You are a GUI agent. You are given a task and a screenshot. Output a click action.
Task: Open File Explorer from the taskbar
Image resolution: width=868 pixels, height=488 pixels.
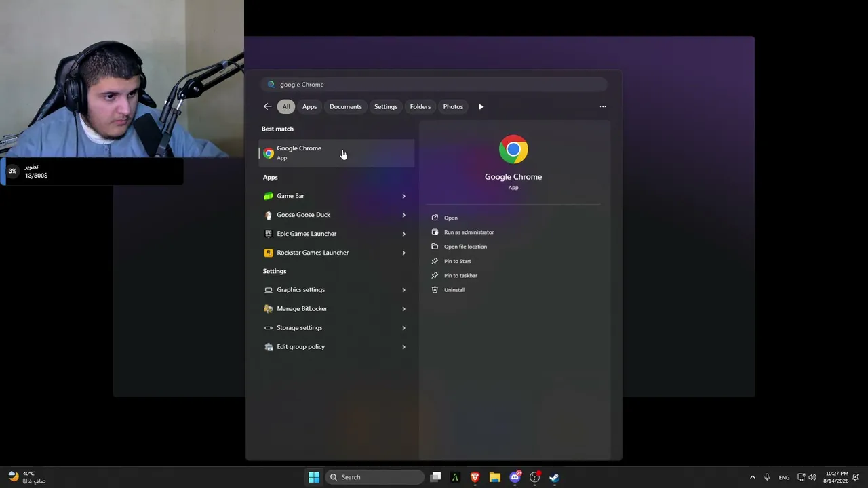[495, 477]
